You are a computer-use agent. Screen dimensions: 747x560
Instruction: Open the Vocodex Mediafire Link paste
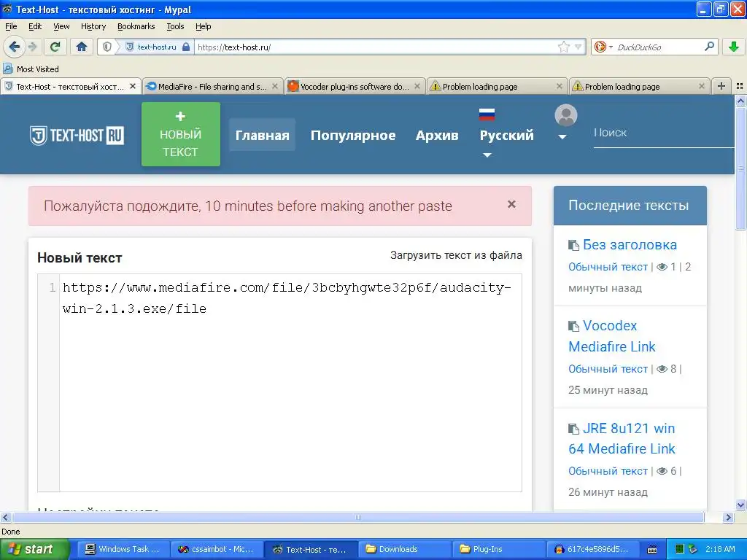point(612,336)
